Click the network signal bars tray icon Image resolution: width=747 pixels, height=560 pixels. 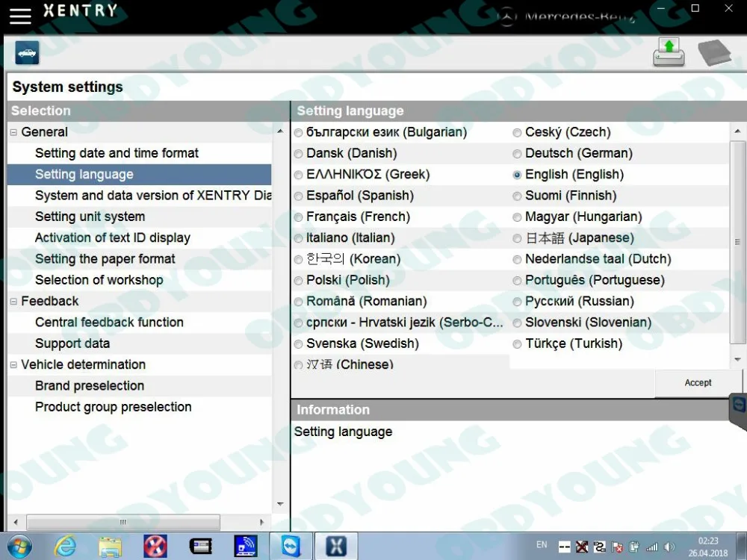click(651, 547)
